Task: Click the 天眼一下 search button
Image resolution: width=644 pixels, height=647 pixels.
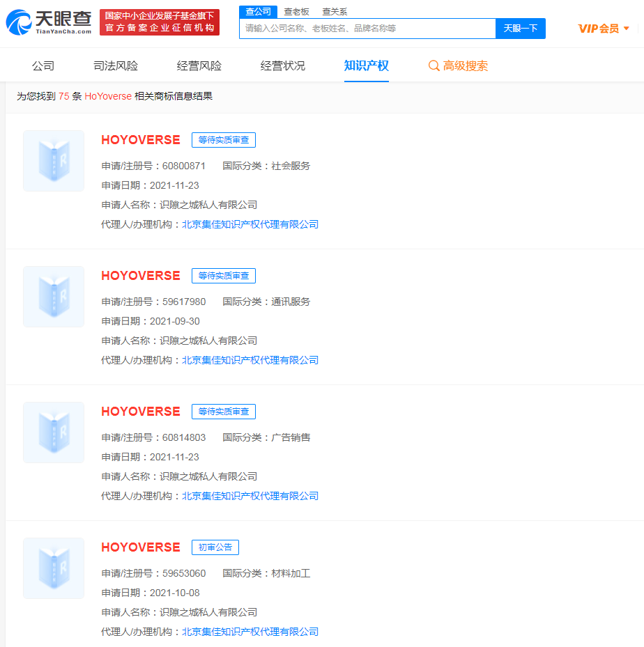Action: (x=521, y=29)
